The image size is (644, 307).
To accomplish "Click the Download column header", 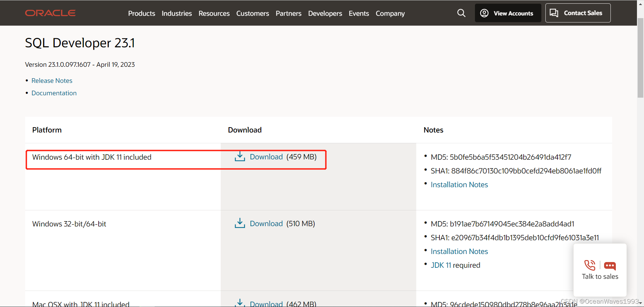I will click(245, 130).
